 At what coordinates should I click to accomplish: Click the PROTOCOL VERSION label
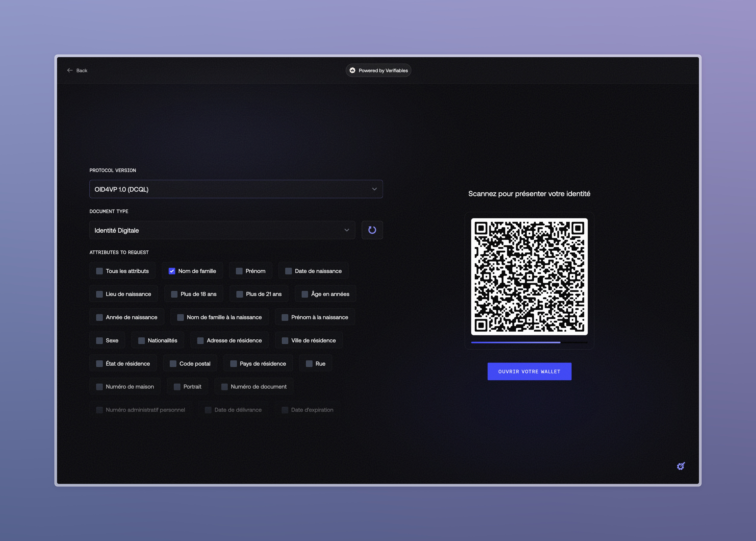pyautogui.click(x=113, y=170)
